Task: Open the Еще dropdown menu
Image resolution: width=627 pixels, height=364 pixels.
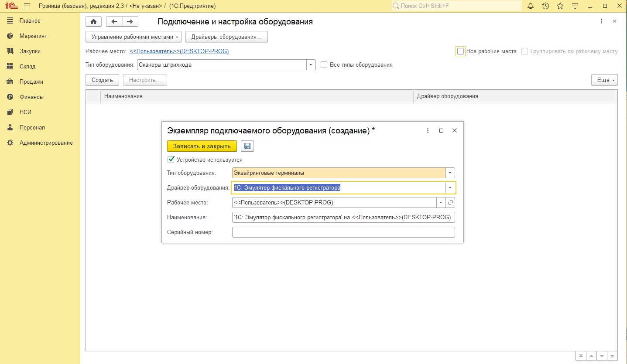Action: (604, 80)
